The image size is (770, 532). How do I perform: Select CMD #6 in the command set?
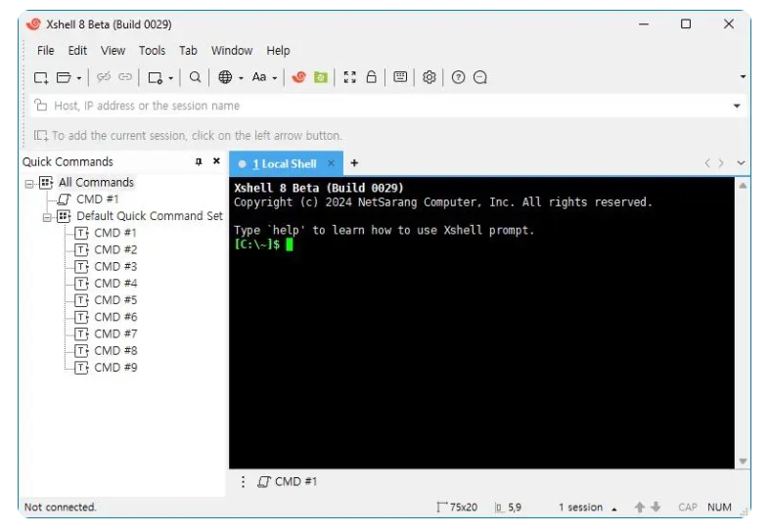tap(115, 317)
